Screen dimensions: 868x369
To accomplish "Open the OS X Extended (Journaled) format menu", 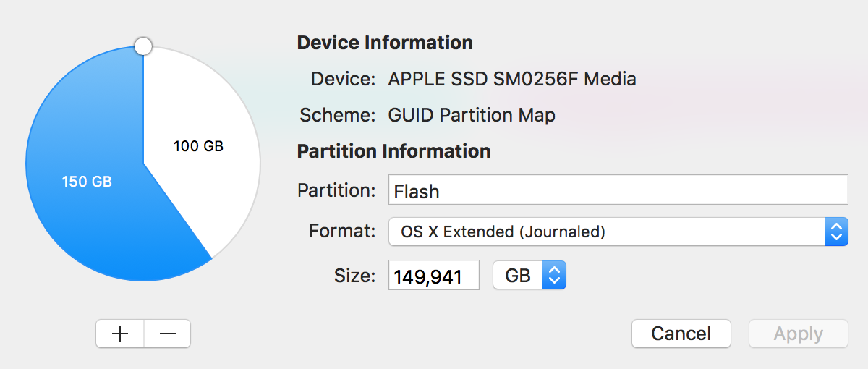I will (x=618, y=232).
